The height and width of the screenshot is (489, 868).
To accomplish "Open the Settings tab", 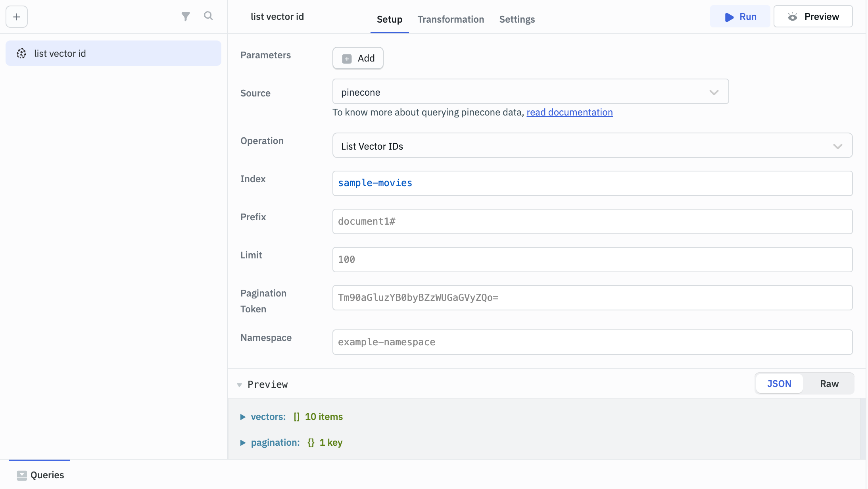I will pos(517,19).
